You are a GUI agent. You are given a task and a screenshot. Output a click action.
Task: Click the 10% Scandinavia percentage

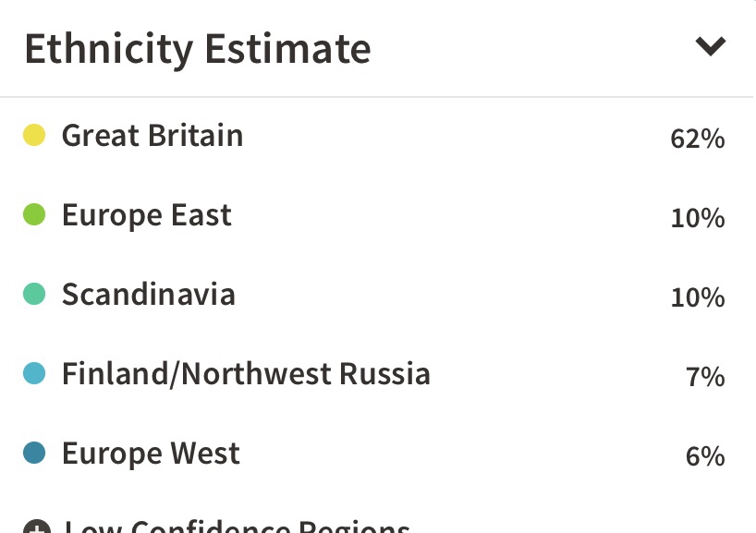[x=698, y=298]
